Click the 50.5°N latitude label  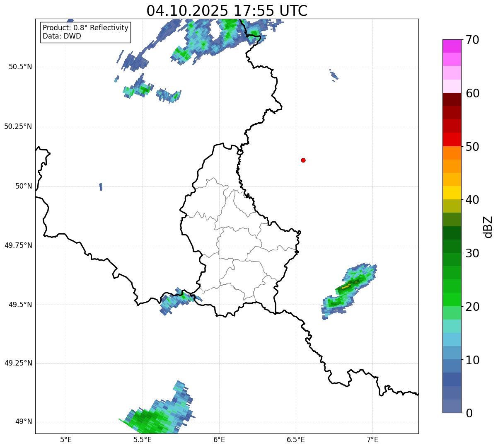(20, 67)
